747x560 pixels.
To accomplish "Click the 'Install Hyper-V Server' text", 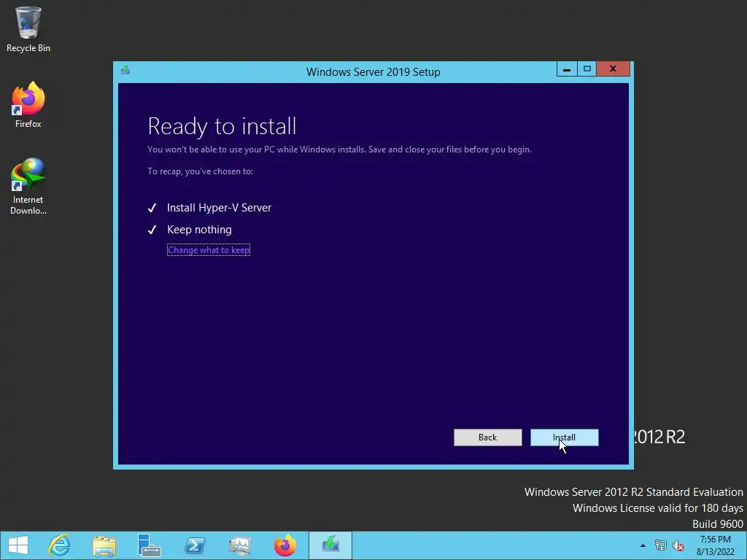I will point(219,208).
